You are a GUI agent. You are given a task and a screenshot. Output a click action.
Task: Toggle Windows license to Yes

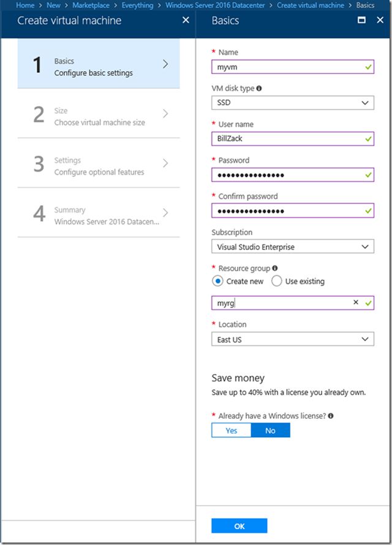(x=232, y=430)
